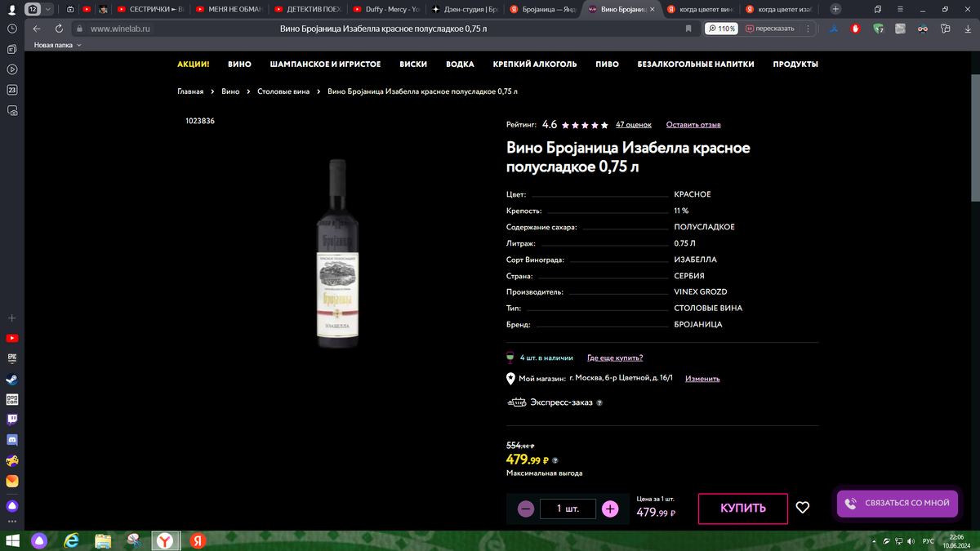
Task: Open the 'ВИНО' category menu
Action: pos(239,64)
